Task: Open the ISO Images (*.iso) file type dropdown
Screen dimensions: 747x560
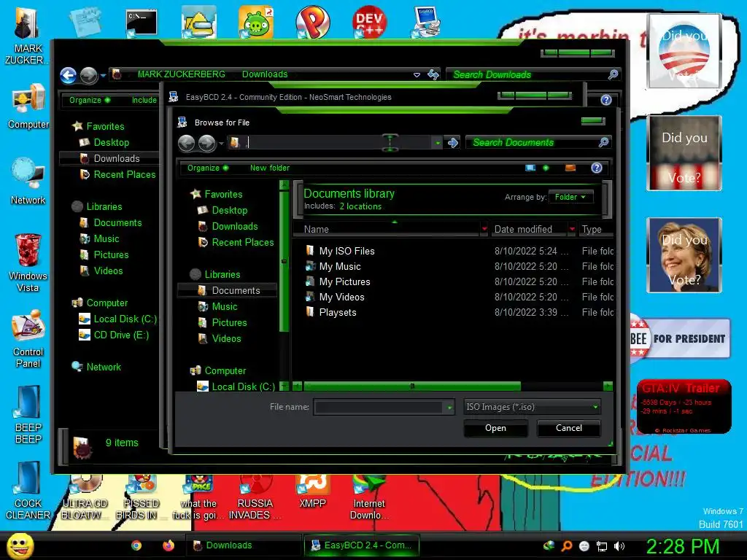Action: [x=532, y=407]
